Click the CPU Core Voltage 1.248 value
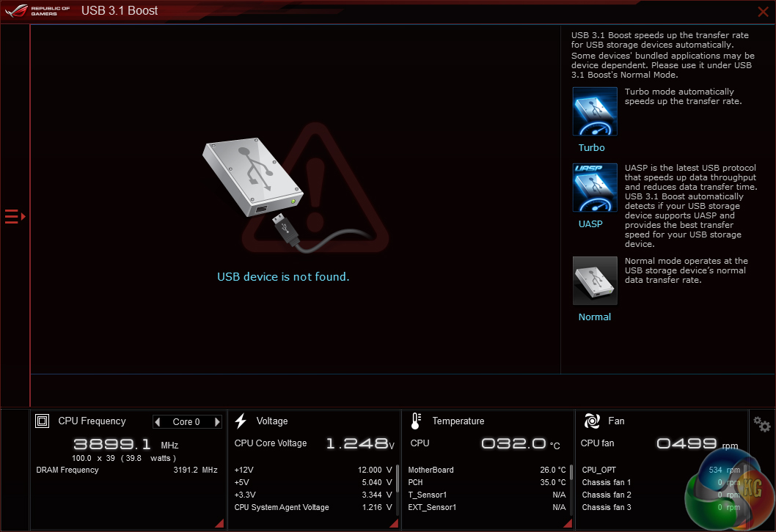This screenshot has height=532, width=776. (x=356, y=443)
